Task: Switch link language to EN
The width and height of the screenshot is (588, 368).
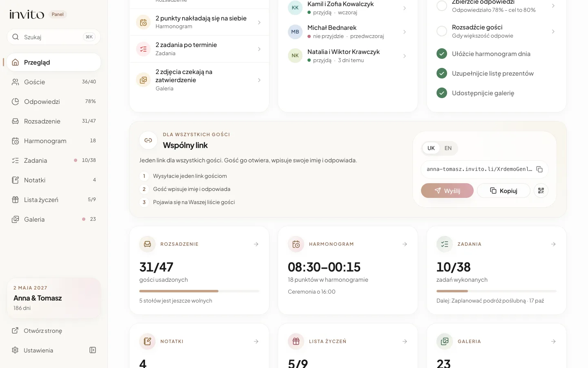Action: click(448, 148)
